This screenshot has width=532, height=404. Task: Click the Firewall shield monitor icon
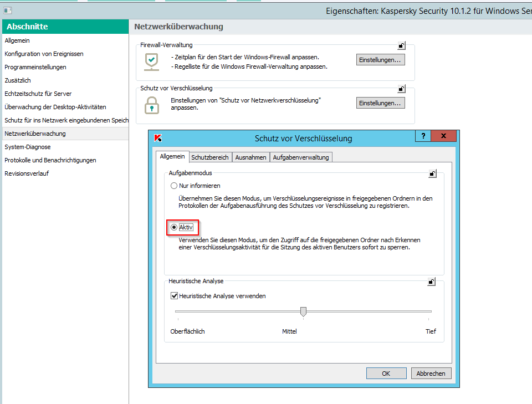click(151, 62)
